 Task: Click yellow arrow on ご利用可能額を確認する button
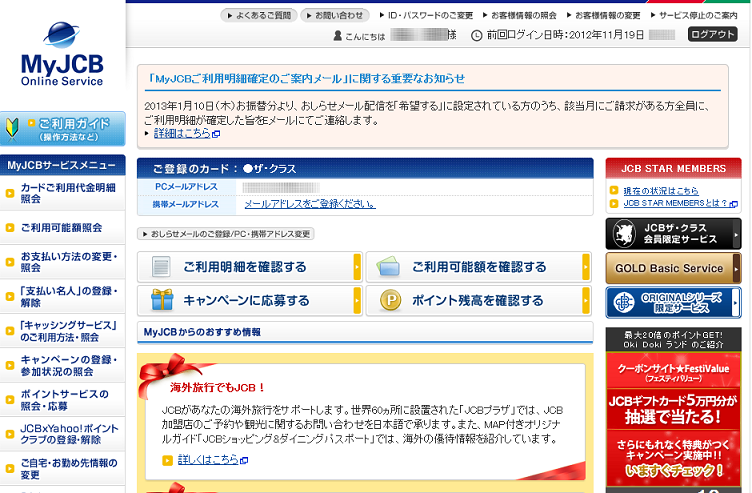586,267
